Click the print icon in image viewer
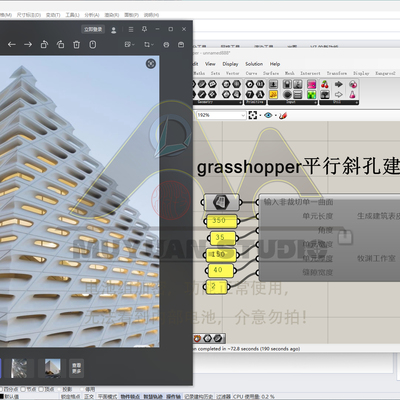 166,44
